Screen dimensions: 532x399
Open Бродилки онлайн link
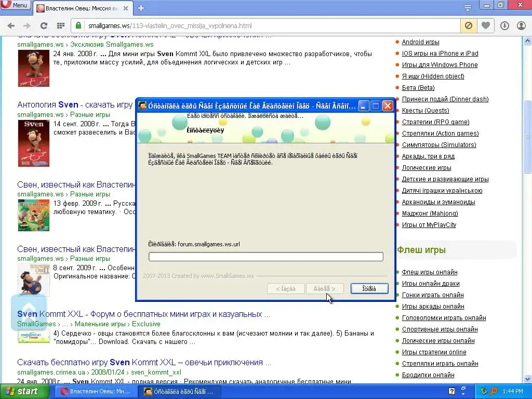[x=428, y=375]
